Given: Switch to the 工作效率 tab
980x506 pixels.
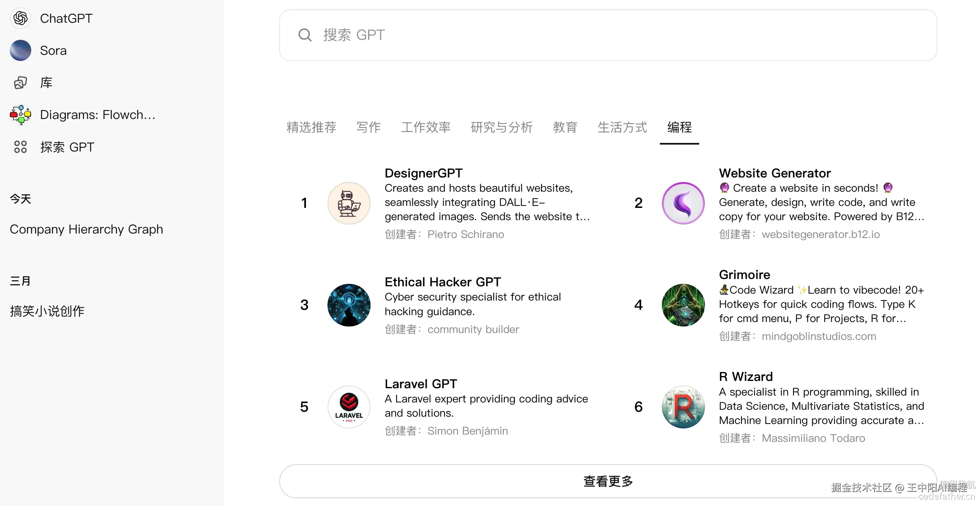Looking at the screenshot, I should 426,128.
